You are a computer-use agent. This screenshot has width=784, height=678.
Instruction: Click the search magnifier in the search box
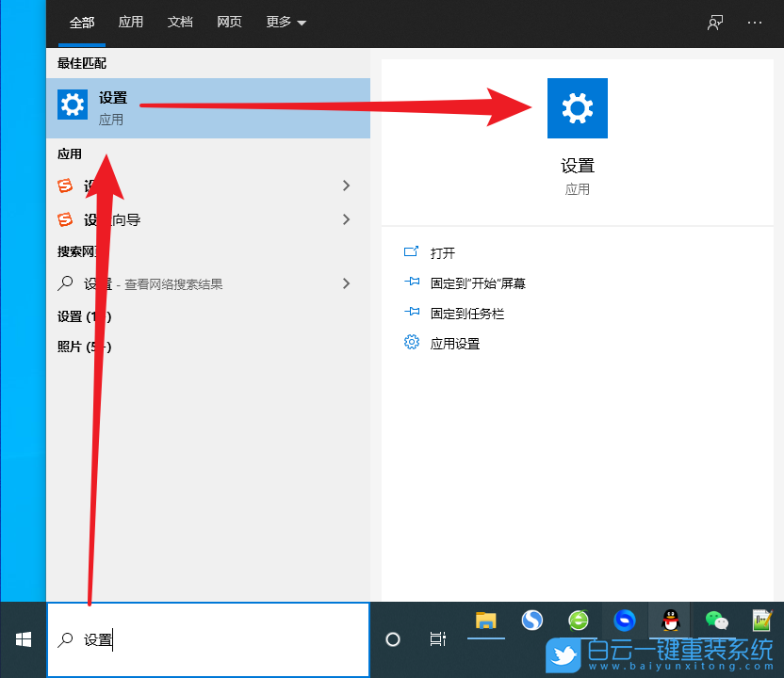click(64, 638)
